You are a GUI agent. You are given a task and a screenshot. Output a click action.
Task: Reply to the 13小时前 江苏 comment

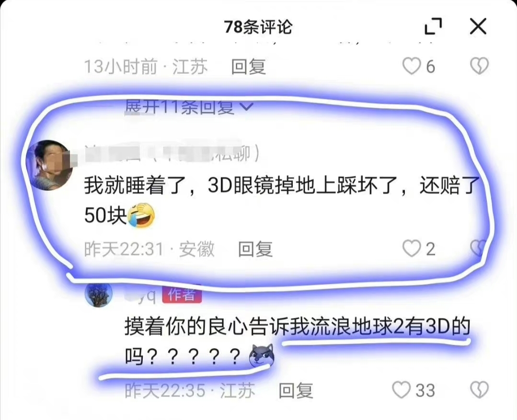249,66
